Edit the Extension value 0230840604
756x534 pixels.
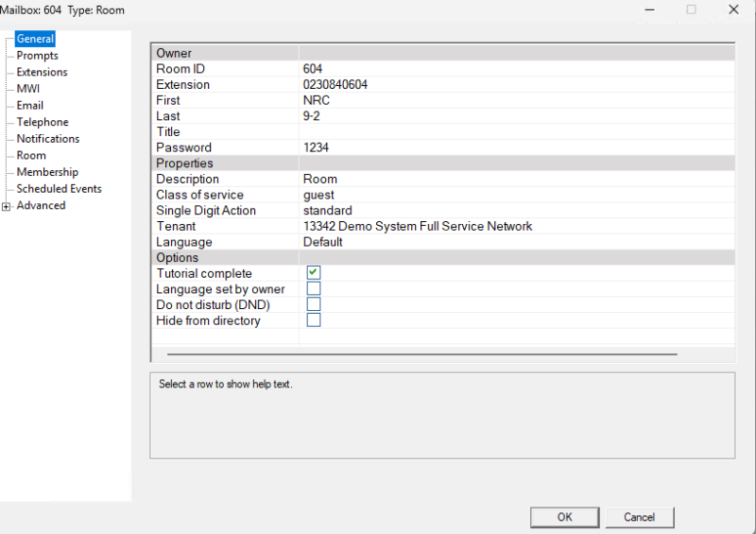click(x=517, y=84)
